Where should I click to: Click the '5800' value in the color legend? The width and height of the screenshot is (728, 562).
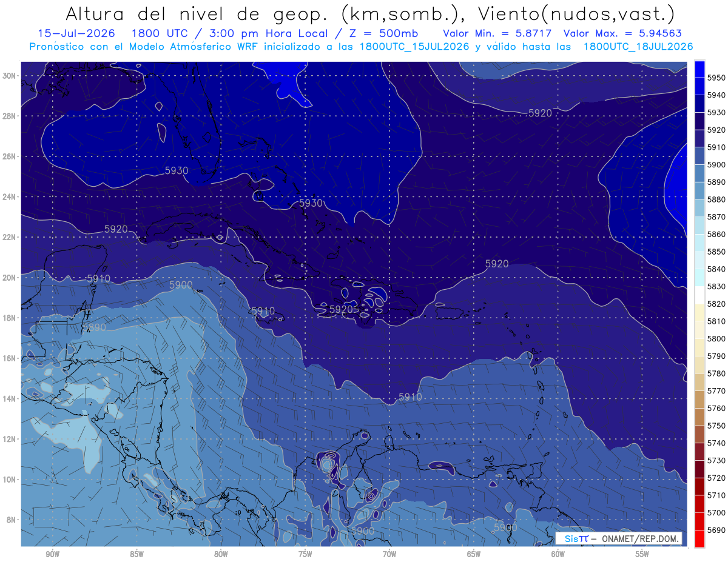point(716,338)
